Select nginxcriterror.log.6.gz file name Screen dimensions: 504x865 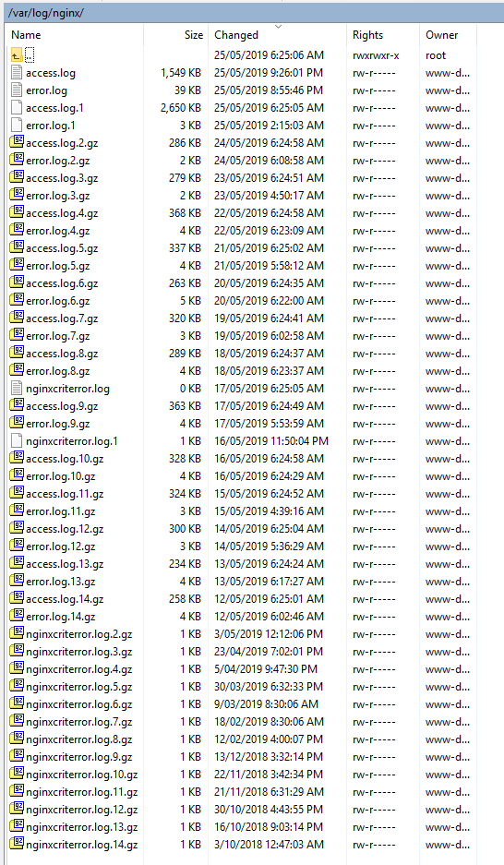78,704
